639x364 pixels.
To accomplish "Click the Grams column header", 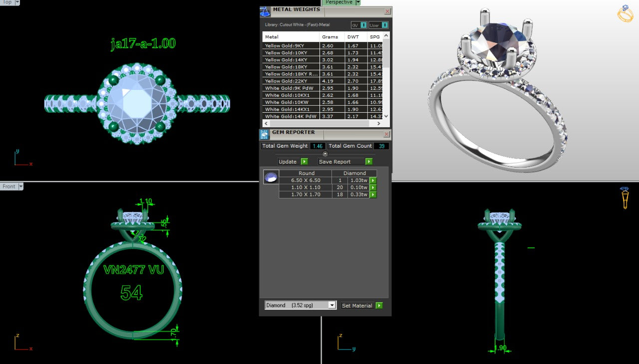I will point(332,37).
